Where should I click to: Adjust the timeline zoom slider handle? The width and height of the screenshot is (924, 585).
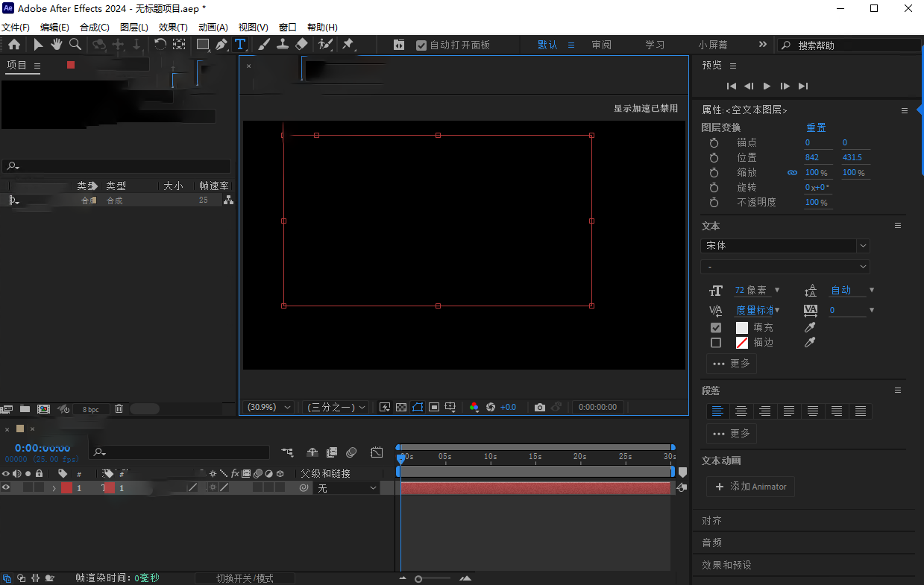(418, 578)
